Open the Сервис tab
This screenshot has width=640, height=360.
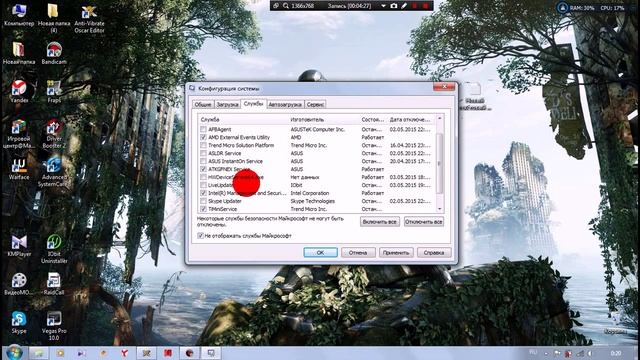pos(315,104)
